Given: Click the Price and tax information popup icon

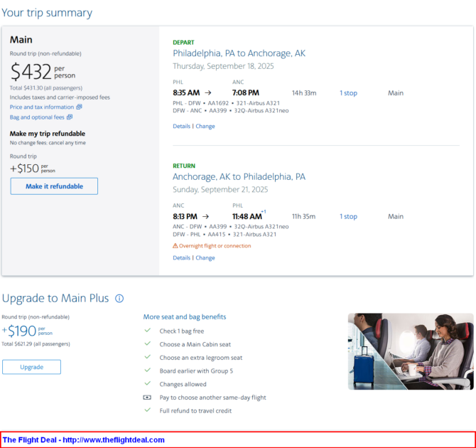Looking at the screenshot, I should 80,107.
